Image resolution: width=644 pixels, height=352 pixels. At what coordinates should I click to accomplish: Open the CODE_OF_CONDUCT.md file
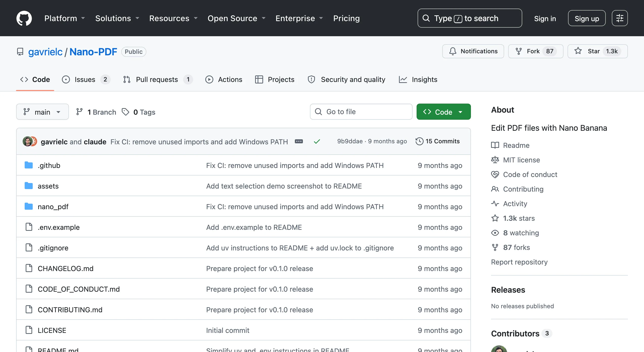(78, 289)
